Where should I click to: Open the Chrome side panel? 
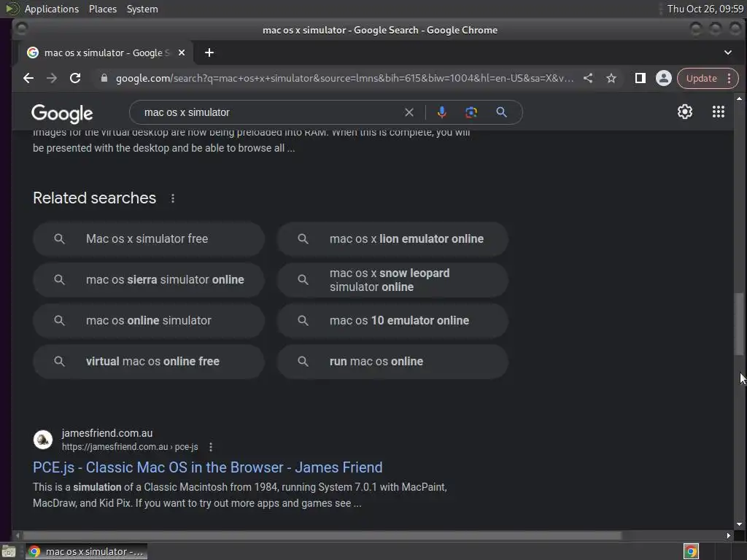pyautogui.click(x=640, y=79)
